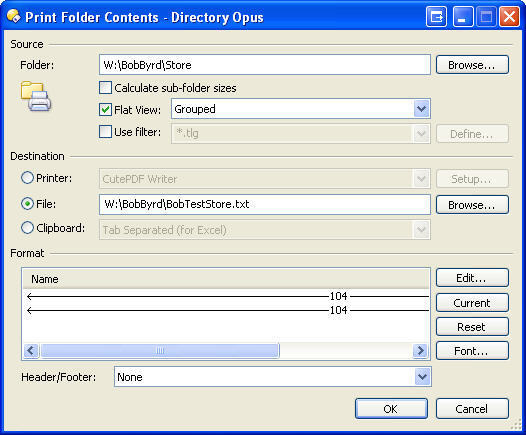This screenshot has width=526, height=435.
Task: Click the Font button
Action: (472, 351)
